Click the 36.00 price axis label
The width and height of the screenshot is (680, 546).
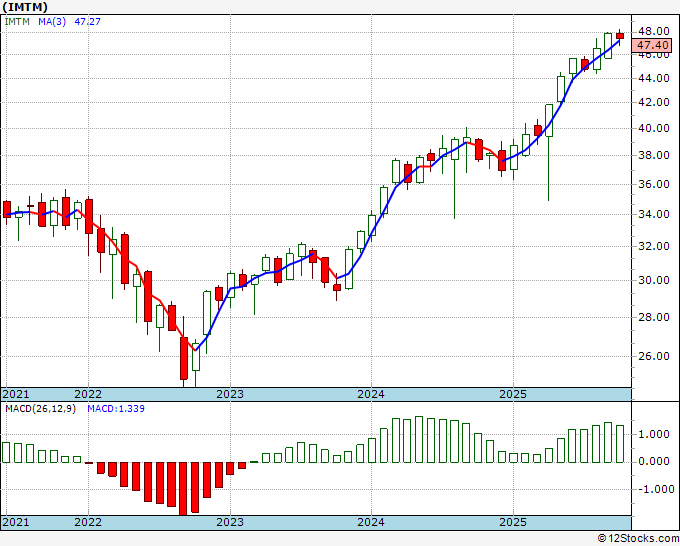(654, 184)
